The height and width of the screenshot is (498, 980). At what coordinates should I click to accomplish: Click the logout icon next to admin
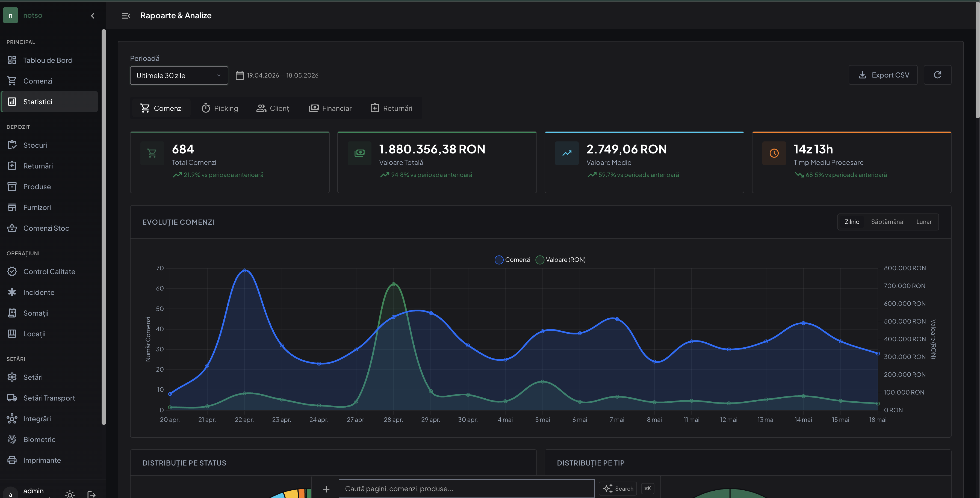pos(91,493)
